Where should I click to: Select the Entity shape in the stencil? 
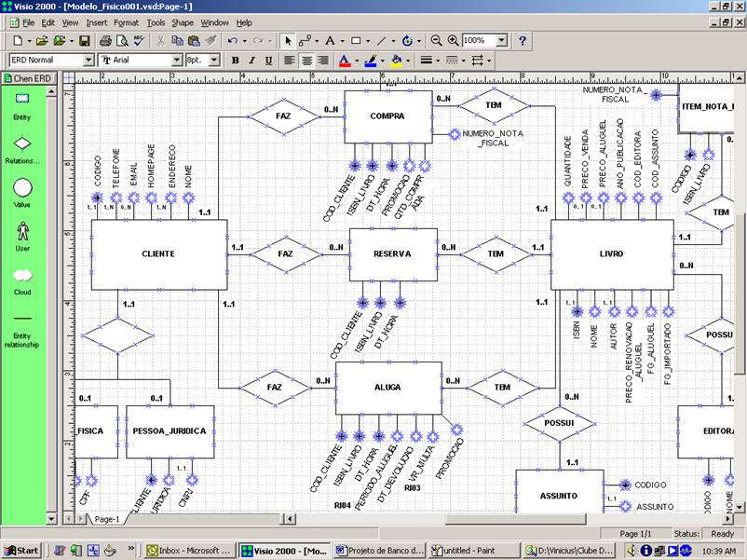click(x=21, y=99)
